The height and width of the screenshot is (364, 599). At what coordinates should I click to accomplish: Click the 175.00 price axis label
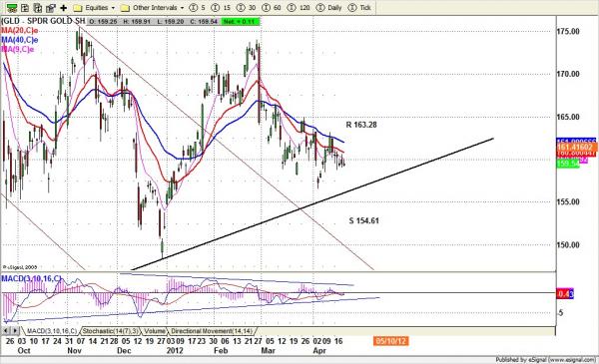(568, 31)
